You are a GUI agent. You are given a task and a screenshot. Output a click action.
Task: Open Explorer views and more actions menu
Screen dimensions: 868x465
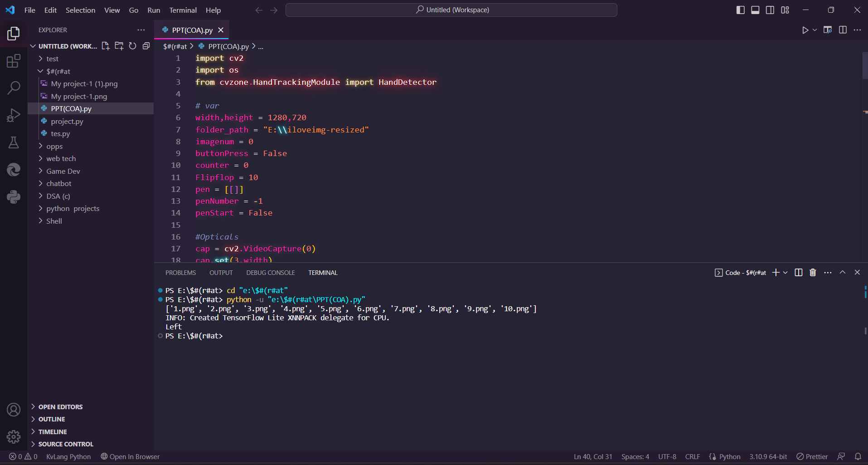[x=141, y=30]
